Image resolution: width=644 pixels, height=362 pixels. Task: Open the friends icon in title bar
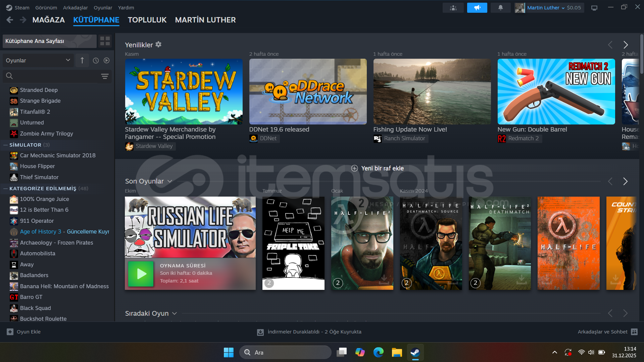point(453,8)
